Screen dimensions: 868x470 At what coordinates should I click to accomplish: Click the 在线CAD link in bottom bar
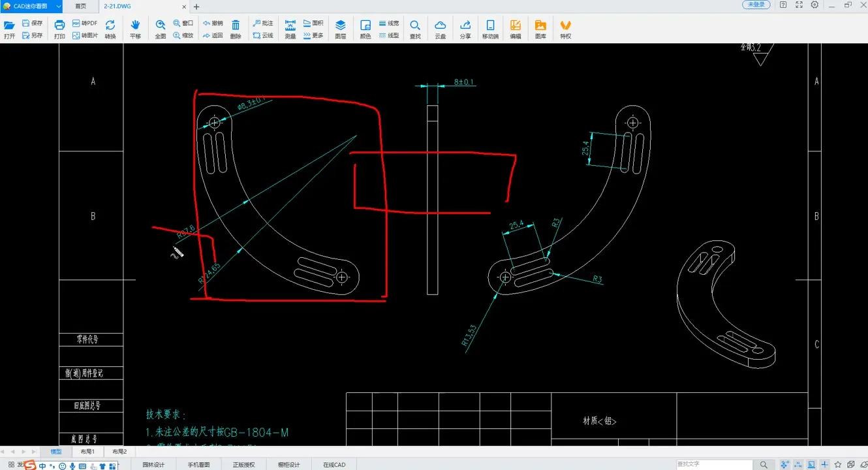click(334, 465)
